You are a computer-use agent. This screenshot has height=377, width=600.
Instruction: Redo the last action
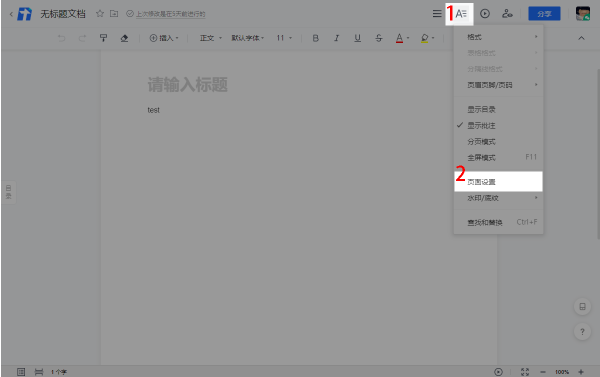(82, 38)
